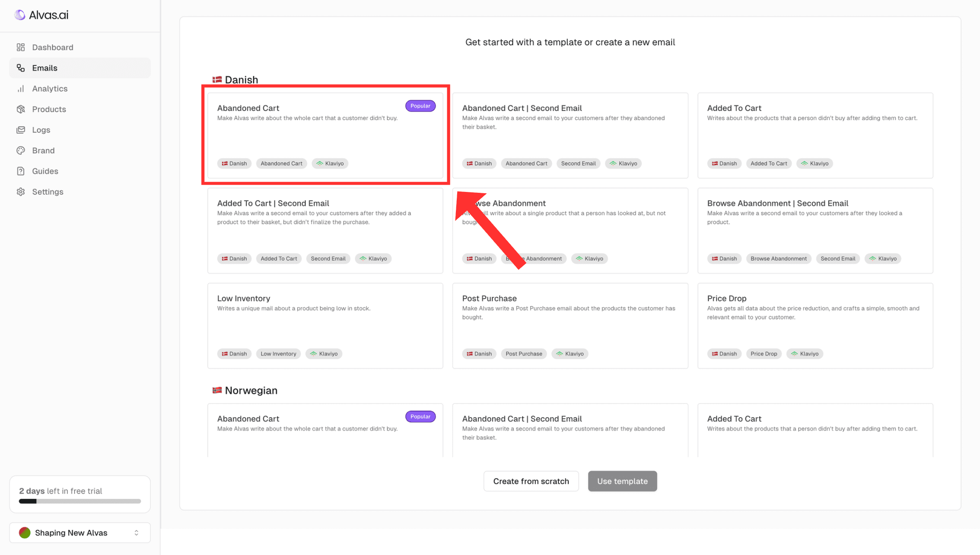Click the Danish section flag icon
The width and height of the screenshot is (980, 555).
pos(217,80)
